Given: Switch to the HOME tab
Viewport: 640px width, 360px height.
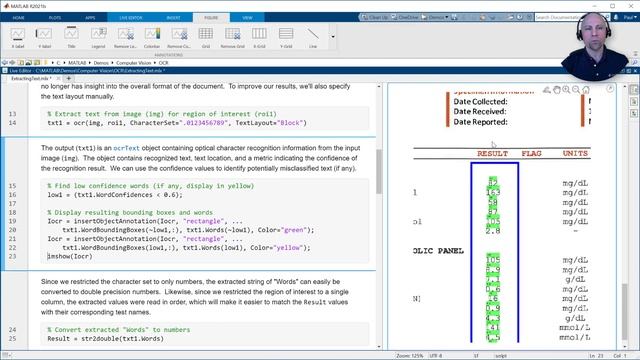Looking at the screenshot, I should tap(18, 18).
